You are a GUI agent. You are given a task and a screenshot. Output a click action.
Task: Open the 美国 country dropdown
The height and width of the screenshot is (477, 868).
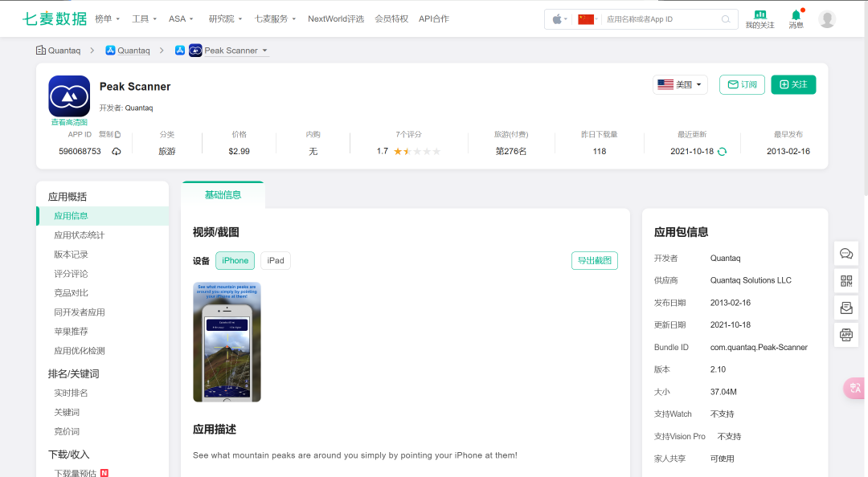click(680, 84)
